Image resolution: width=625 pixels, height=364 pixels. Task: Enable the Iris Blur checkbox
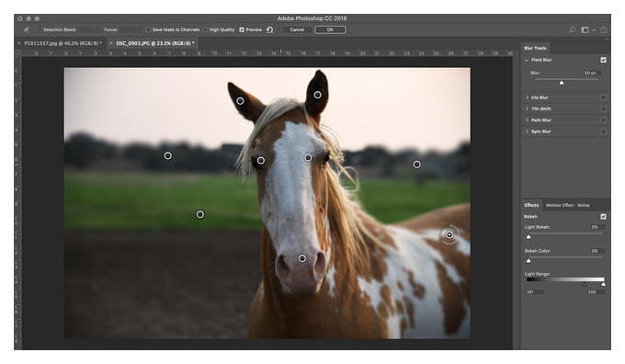604,97
